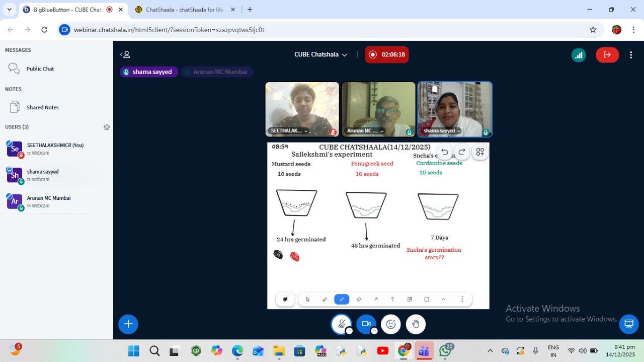Turn off webcam sharing
644x362 pixels.
tap(366, 324)
